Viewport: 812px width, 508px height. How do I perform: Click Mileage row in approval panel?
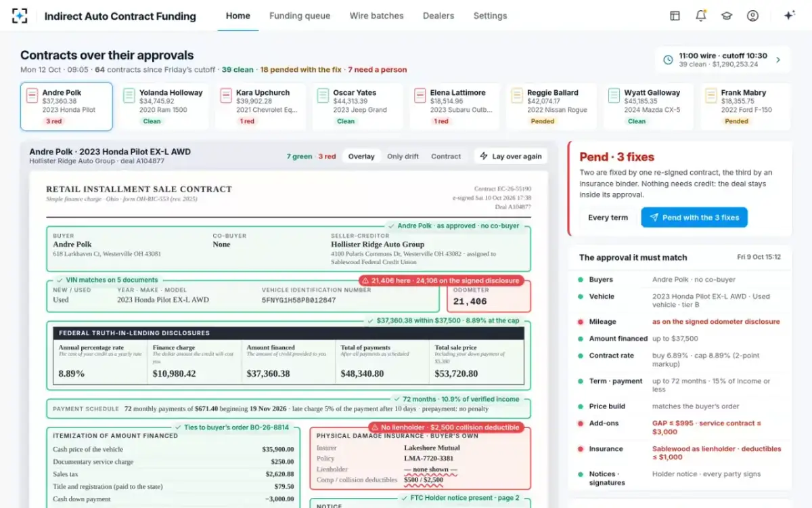(x=680, y=322)
